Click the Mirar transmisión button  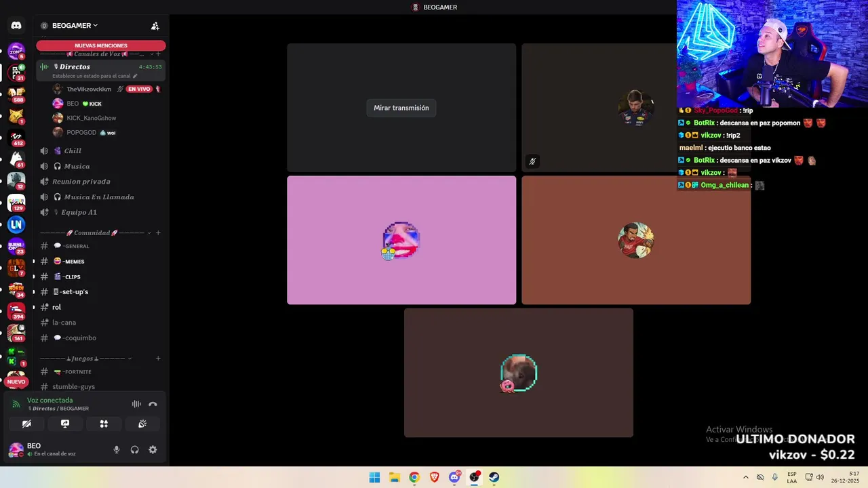pos(401,108)
